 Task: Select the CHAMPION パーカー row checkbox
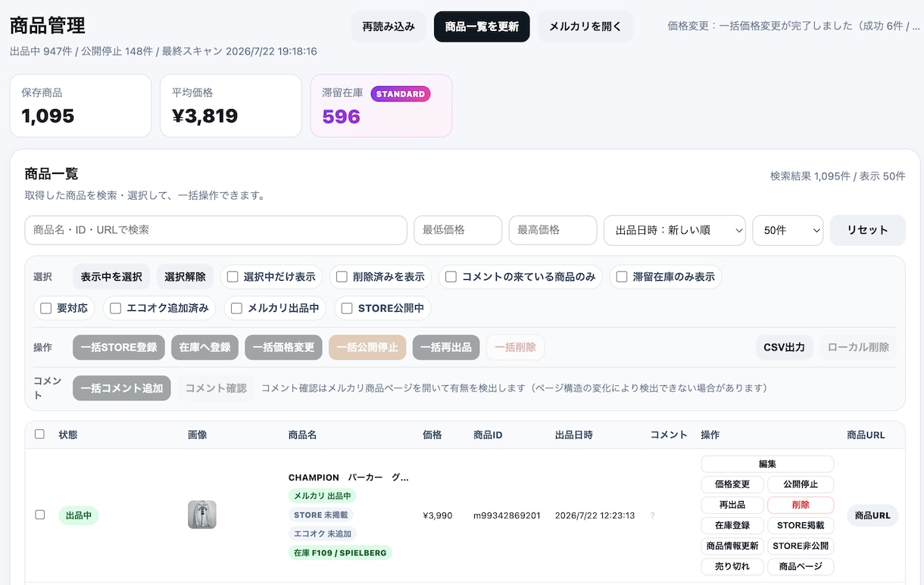coord(40,515)
